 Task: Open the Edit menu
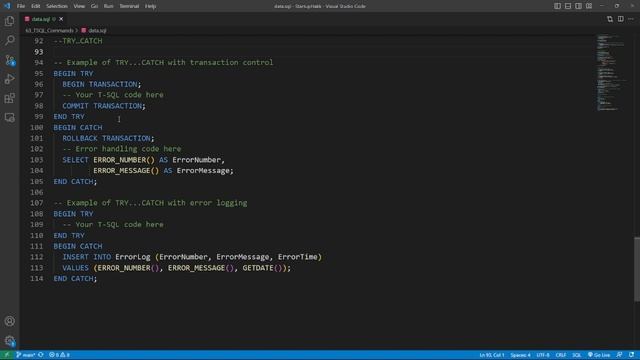coord(36,6)
